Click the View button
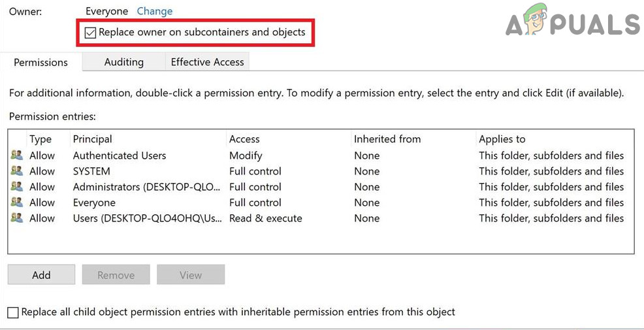The image size is (644, 330). [x=191, y=275]
